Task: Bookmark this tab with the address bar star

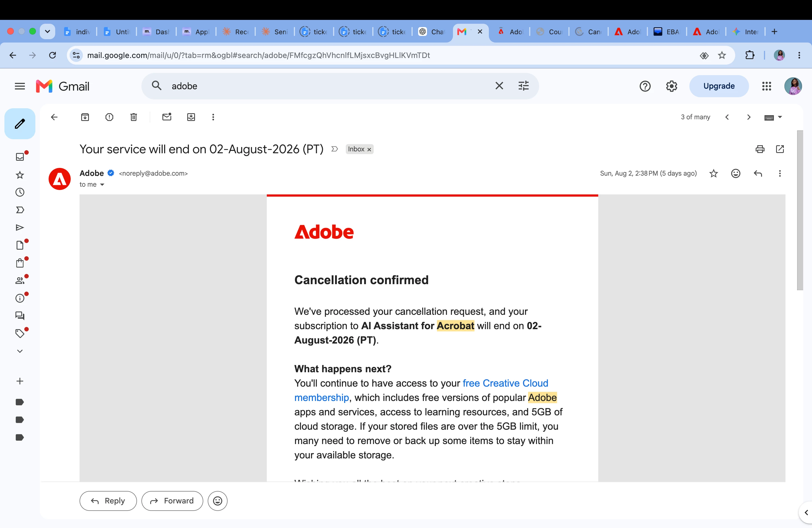Action: (722, 55)
